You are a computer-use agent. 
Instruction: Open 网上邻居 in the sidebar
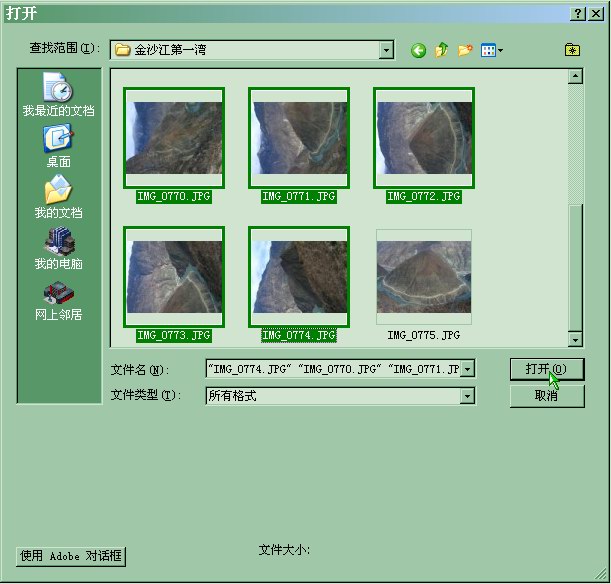[x=58, y=299]
